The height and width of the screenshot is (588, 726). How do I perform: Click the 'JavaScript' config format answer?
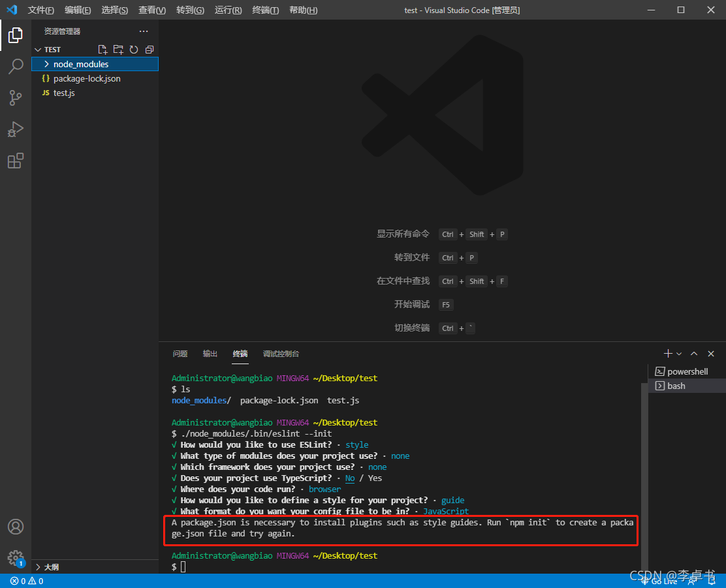(446, 511)
